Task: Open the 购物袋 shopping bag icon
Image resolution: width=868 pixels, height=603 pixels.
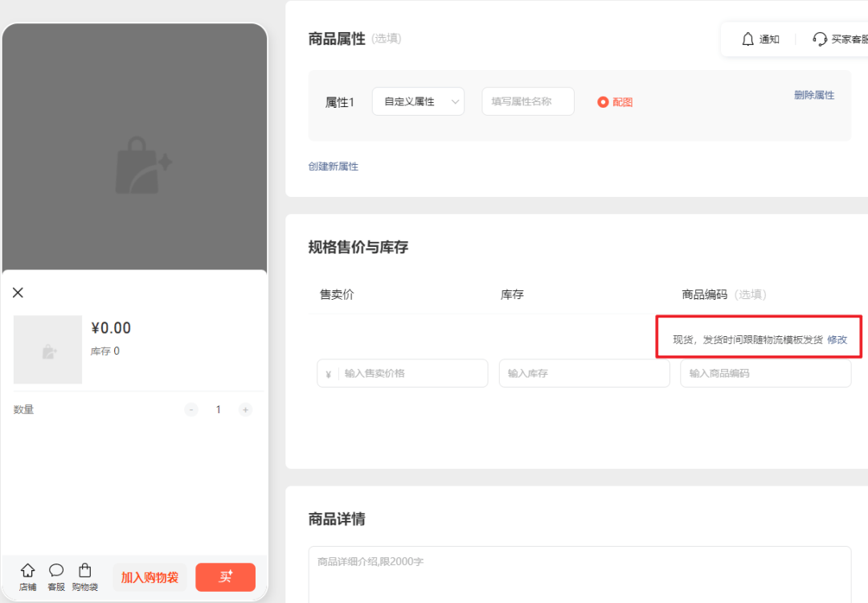Action: click(x=84, y=571)
